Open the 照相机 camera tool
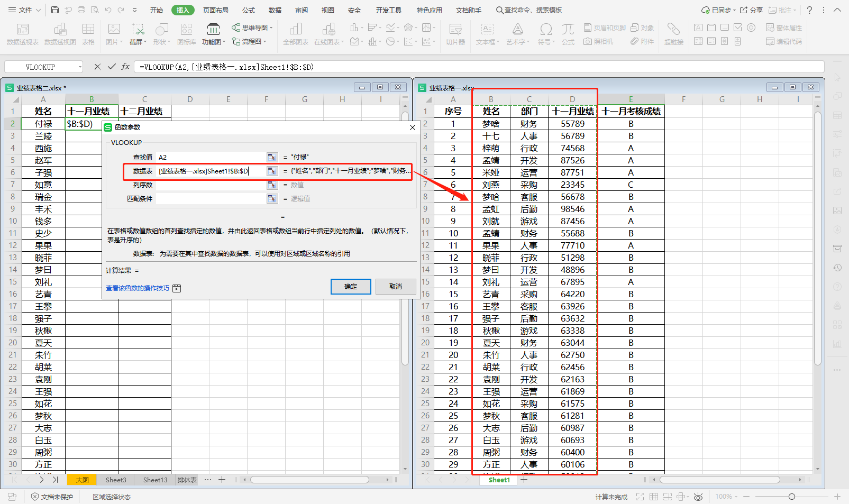Screen dimensions: 849x504 [599, 41]
